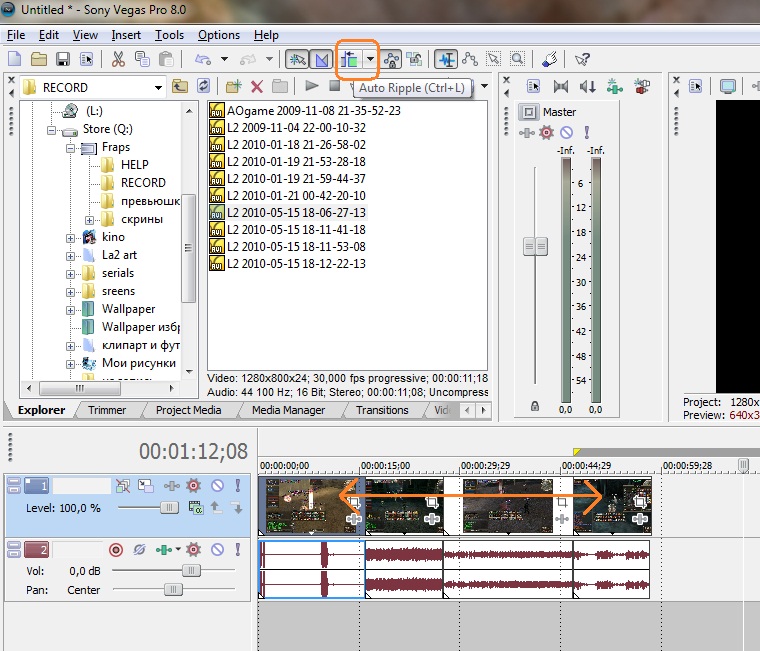
Task: Expand the kino folder in tree
Action: (71, 237)
